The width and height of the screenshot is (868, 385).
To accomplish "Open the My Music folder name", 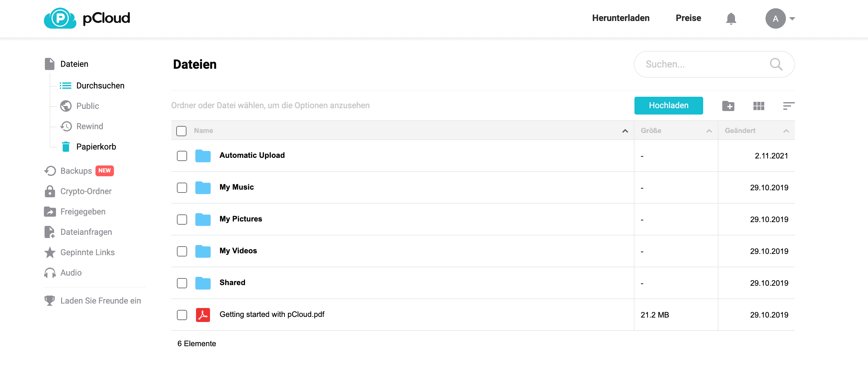I will click(x=236, y=187).
